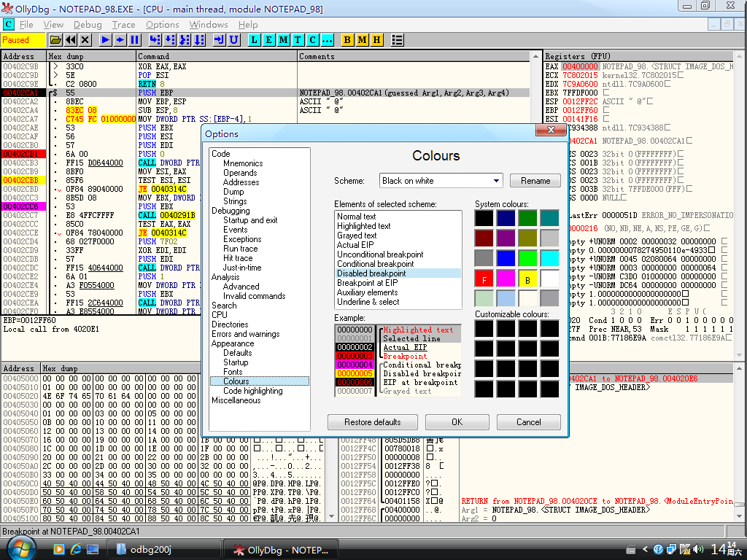The image size is (747, 560).
Task: Open the Scheme dropdown showing Black on white
Action: click(441, 181)
